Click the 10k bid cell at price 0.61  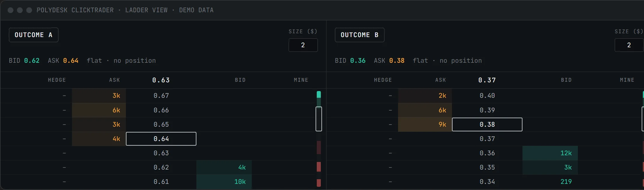pyautogui.click(x=224, y=182)
